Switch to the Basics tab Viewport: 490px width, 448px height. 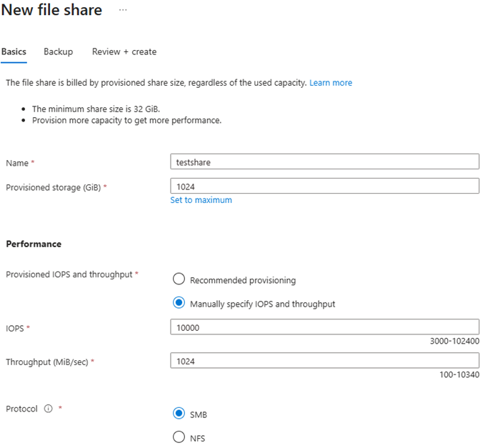pyautogui.click(x=14, y=51)
